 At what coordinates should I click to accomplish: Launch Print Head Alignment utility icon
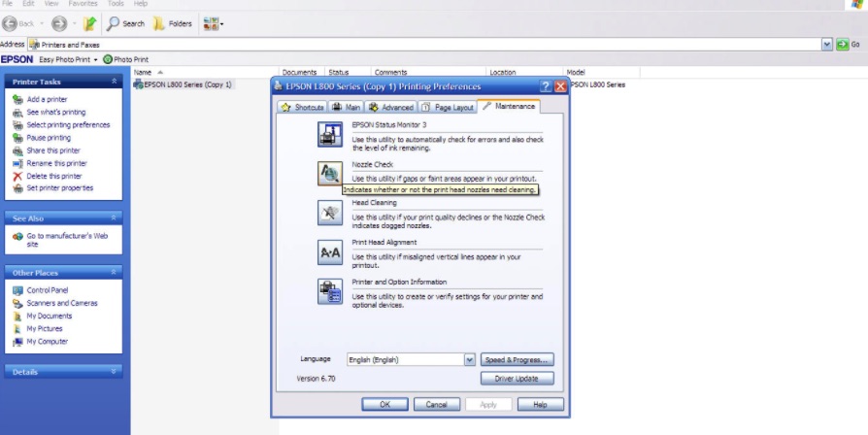coord(330,252)
